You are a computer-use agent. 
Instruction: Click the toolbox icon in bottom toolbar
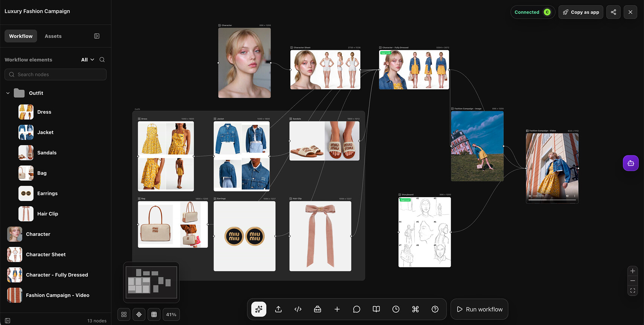[317, 309]
